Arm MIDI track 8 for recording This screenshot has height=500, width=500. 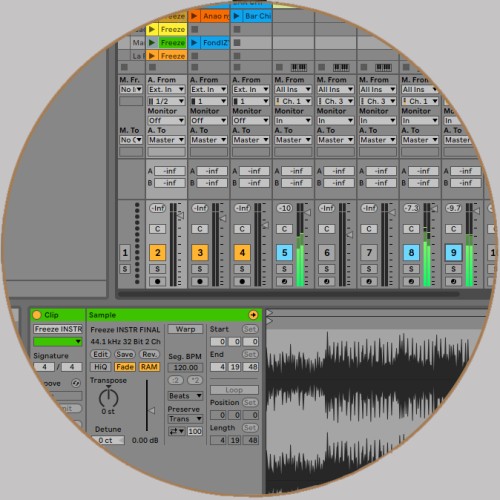click(411, 281)
